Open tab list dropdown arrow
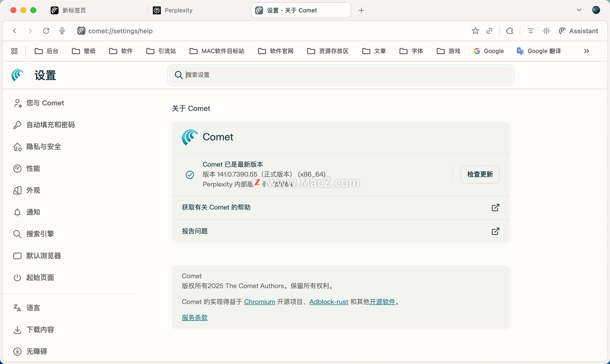 coord(579,10)
